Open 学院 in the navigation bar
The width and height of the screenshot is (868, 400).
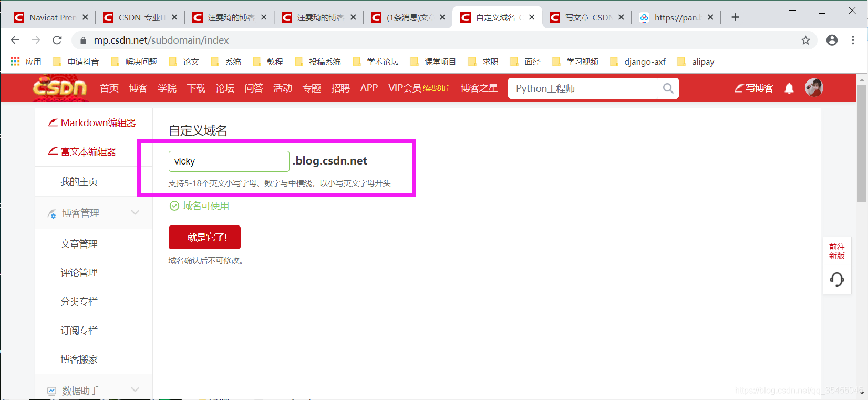[x=167, y=88]
